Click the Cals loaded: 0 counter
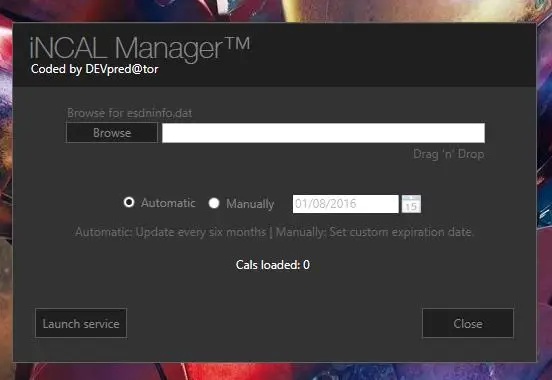Screen dimensions: 552x380 [273, 265]
